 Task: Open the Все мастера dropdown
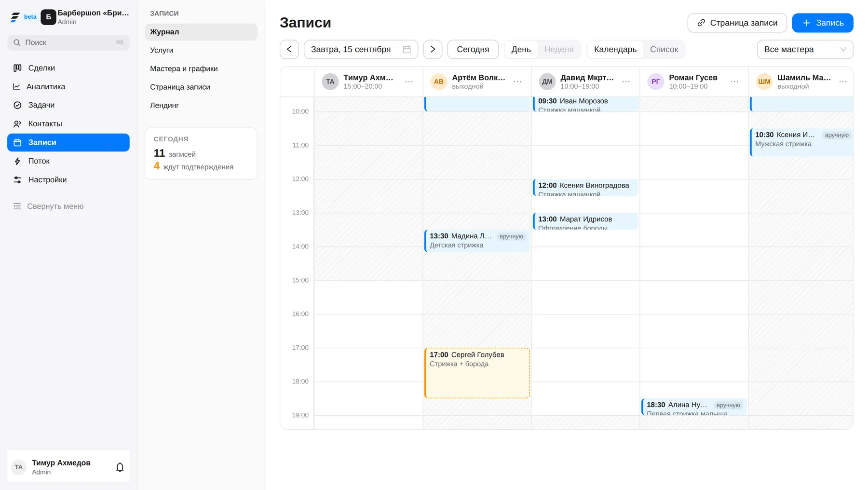(805, 49)
